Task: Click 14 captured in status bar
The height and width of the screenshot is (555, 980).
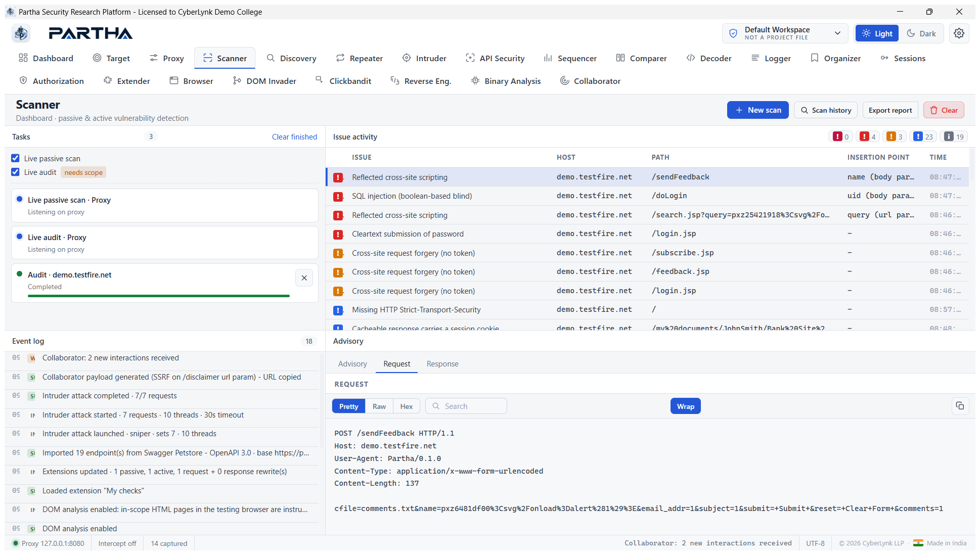Action: click(169, 543)
